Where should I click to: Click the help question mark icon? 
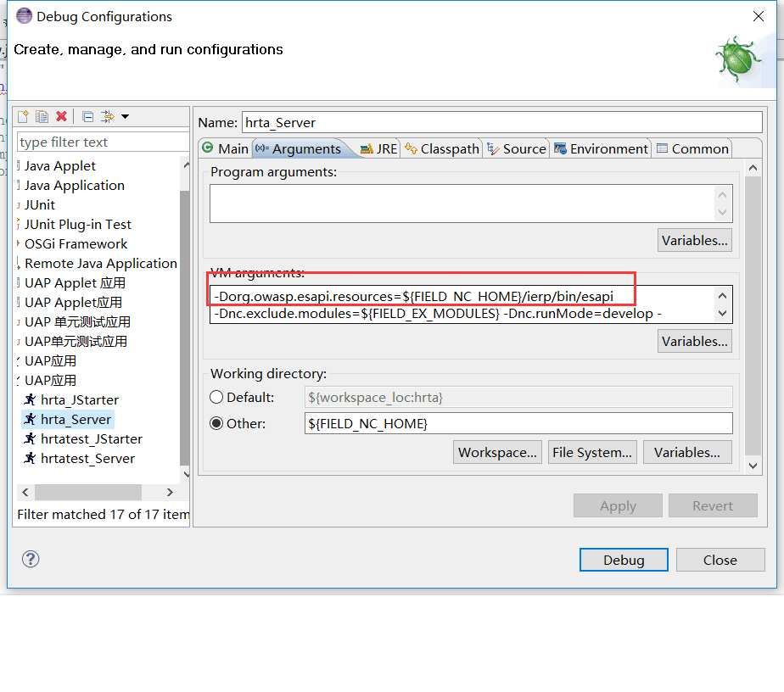(x=31, y=559)
